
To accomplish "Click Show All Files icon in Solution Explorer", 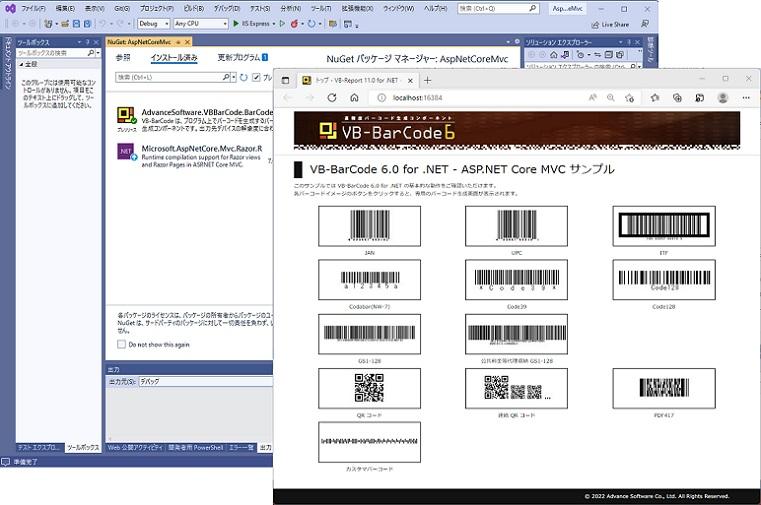I will (620, 54).
